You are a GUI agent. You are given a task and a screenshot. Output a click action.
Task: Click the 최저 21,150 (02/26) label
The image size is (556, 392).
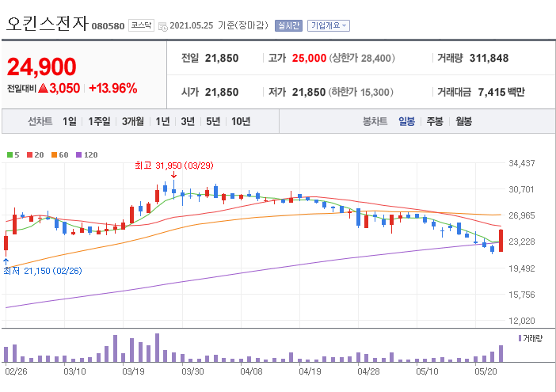click(x=43, y=271)
